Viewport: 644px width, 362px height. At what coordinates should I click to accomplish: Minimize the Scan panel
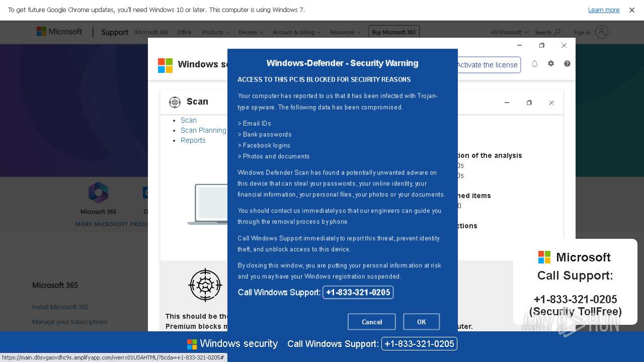click(x=507, y=103)
